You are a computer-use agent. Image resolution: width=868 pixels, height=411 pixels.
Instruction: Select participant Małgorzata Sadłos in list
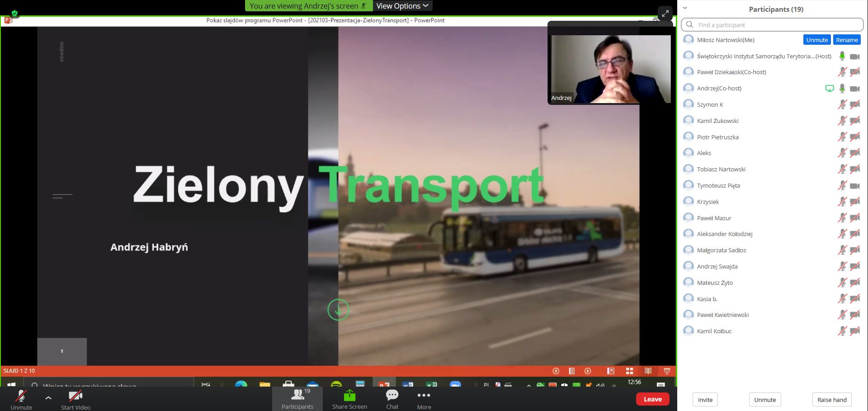[721, 250]
